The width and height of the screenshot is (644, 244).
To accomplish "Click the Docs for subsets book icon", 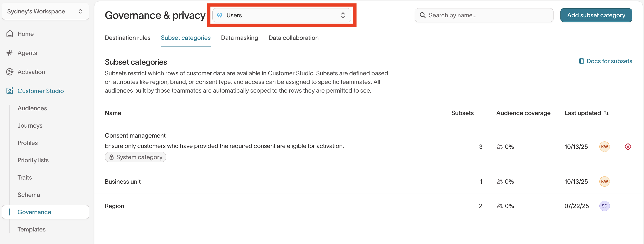I will pos(581,61).
